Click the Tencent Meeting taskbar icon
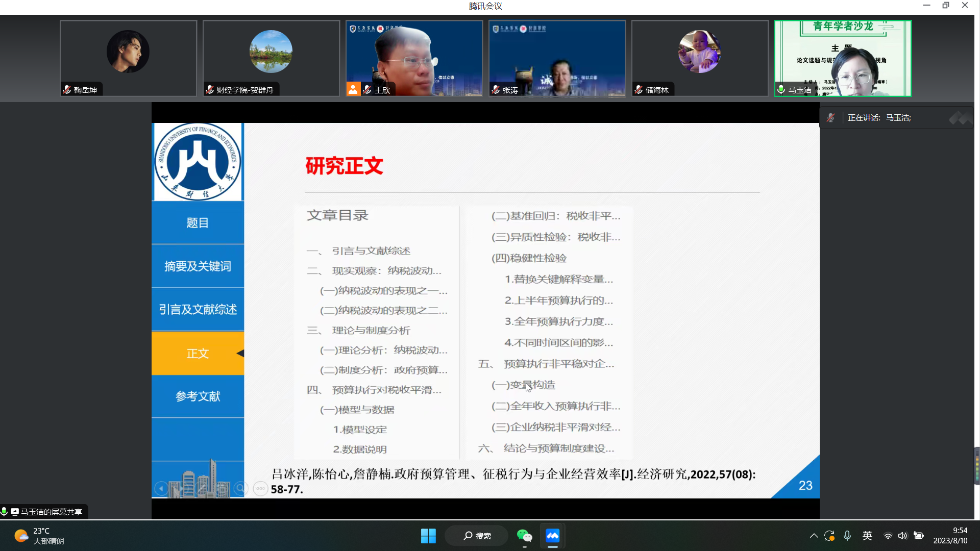Image resolution: width=980 pixels, height=551 pixels. (553, 536)
